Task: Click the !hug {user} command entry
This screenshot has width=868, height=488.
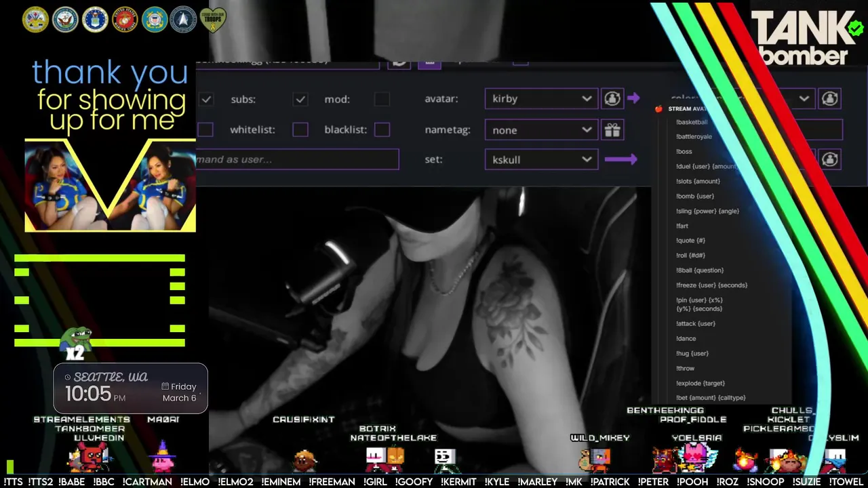Action: click(x=692, y=353)
